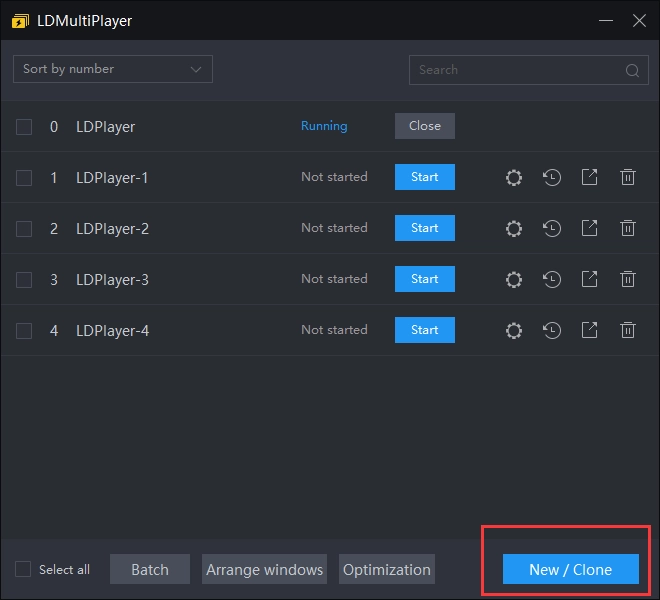660x600 pixels.
Task: Click the New / Clone button
Action: (x=570, y=569)
